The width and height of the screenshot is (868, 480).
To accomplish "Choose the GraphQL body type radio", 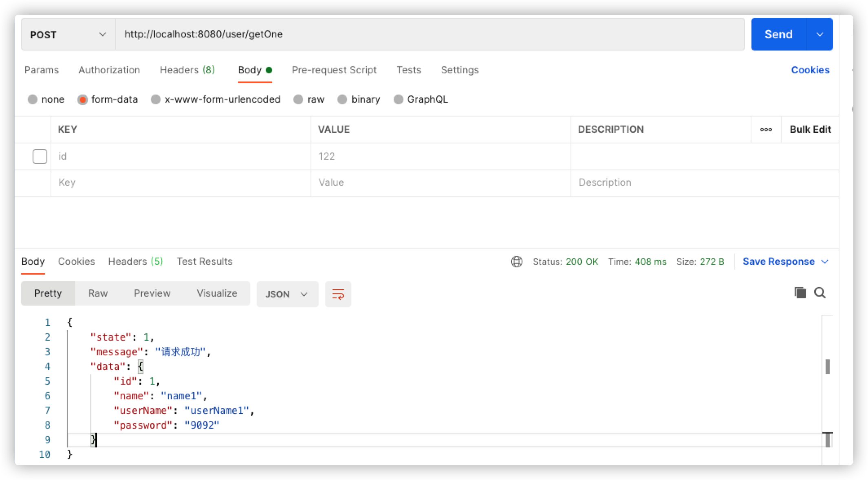I will pyautogui.click(x=398, y=99).
